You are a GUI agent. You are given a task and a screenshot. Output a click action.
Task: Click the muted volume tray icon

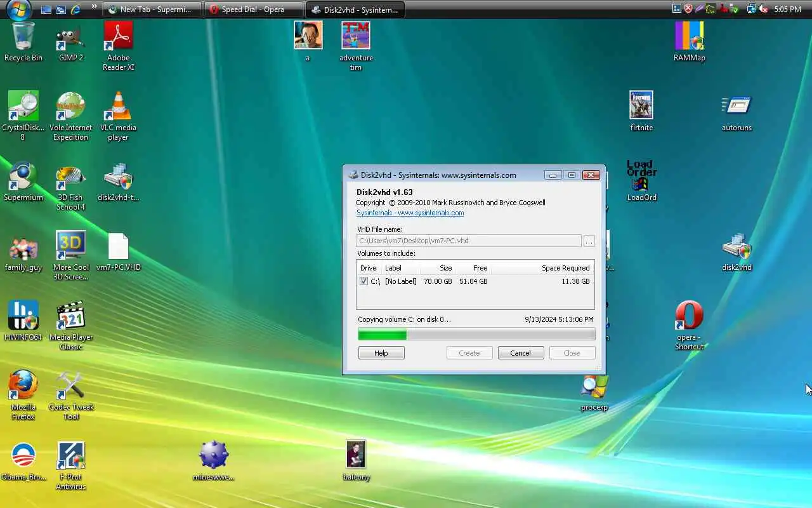click(763, 9)
